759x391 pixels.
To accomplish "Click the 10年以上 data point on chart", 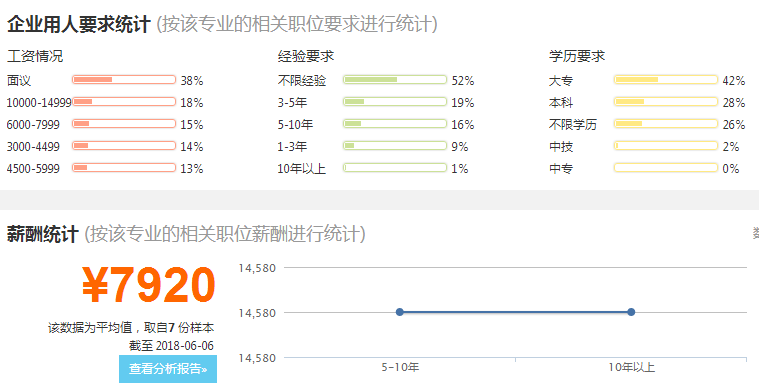I will pyautogui.click(x=631, y=312).
